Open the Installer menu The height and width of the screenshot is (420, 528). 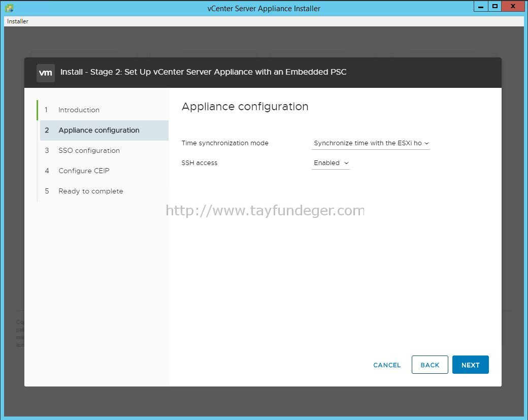pos(18,21)
